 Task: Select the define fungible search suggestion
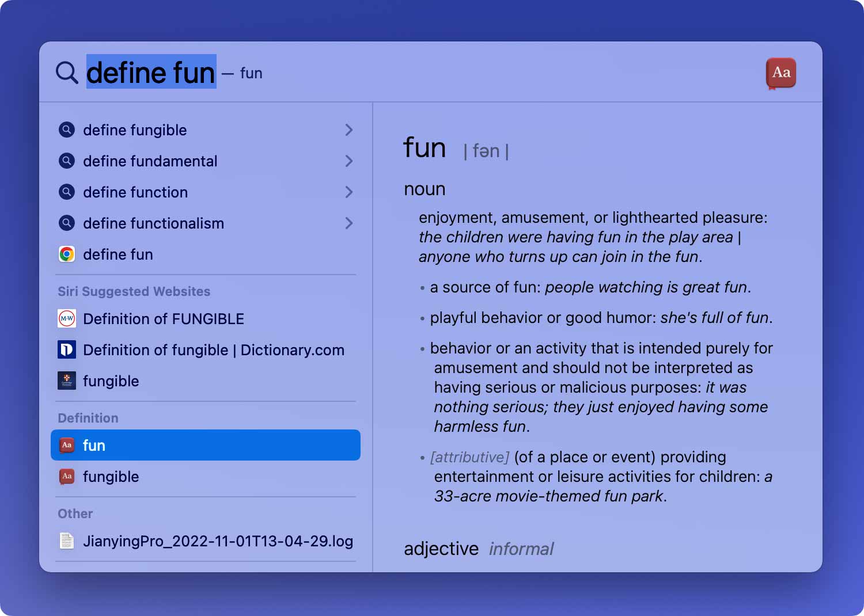coord(206,130)
